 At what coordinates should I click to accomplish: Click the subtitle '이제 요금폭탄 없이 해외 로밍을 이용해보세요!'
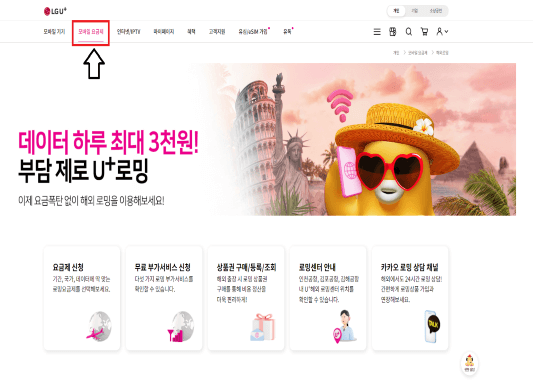(x=91, y=201)
